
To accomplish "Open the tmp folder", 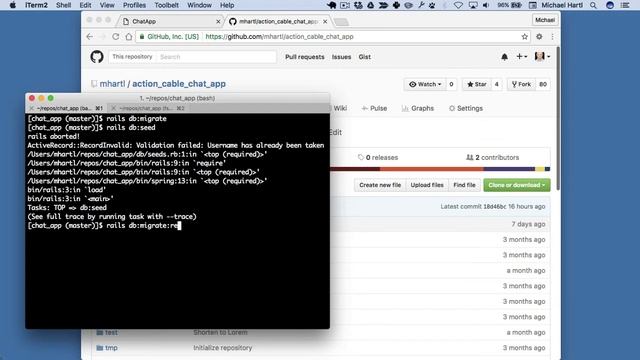I will pyautogui.click(x=111, y=348).
